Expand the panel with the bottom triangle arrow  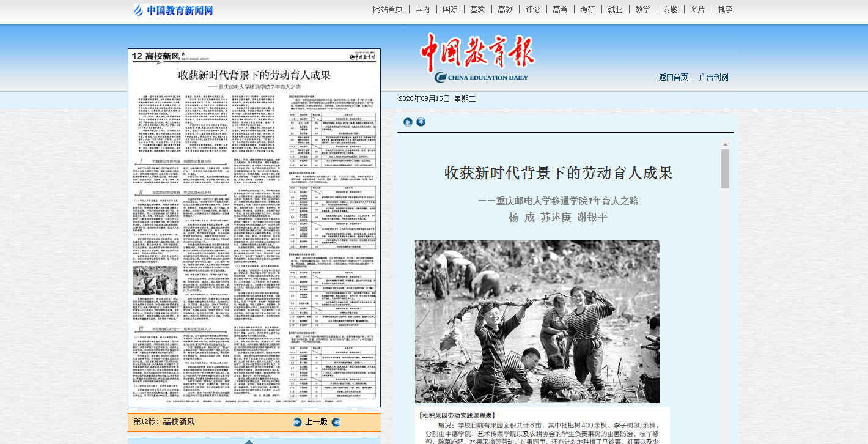click(x=249, y=441)
